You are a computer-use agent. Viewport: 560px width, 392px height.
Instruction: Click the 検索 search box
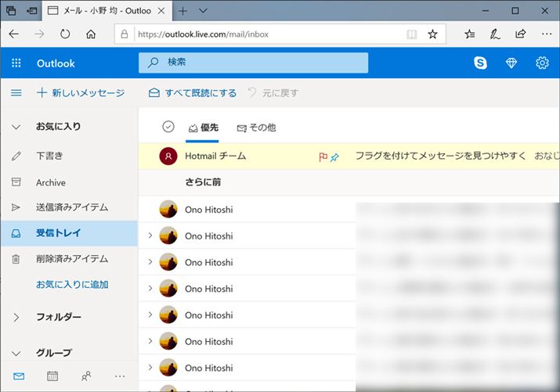(x=253, y=63)
